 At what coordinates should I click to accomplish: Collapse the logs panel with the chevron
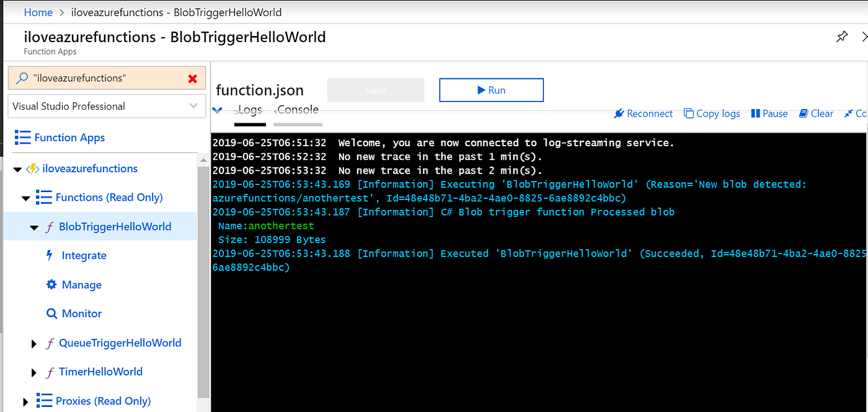coord(217,110)
